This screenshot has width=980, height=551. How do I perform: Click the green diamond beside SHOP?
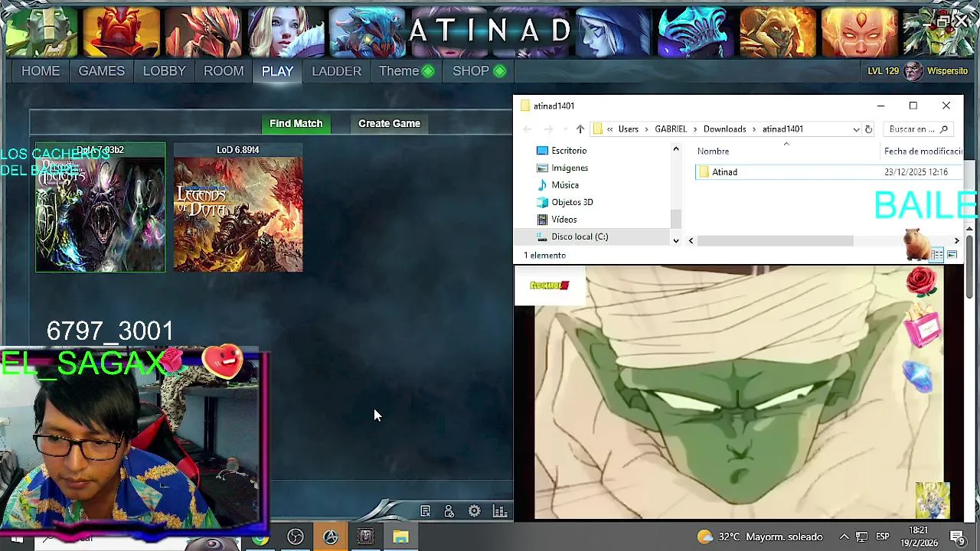tap(500, 71)
